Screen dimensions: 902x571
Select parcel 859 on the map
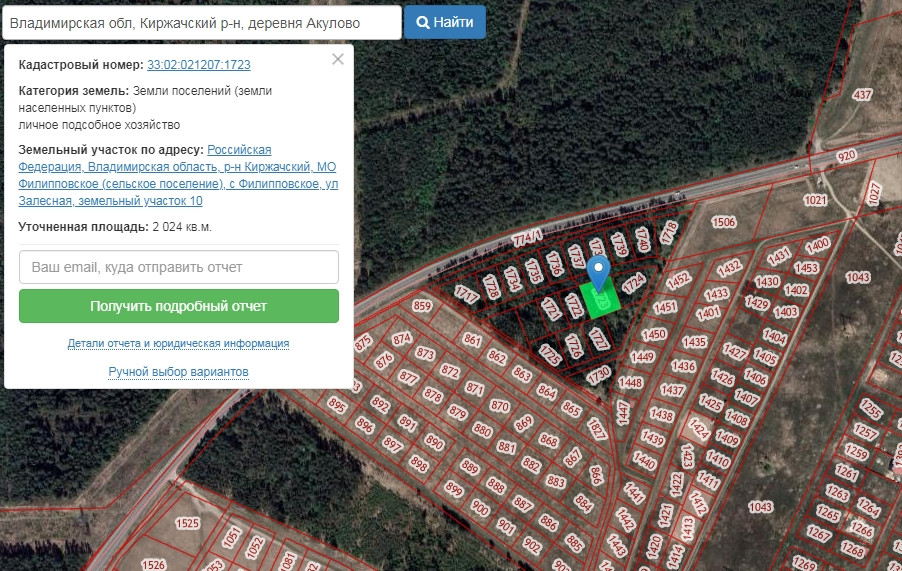pyautogui.click(x=422, y=306)
